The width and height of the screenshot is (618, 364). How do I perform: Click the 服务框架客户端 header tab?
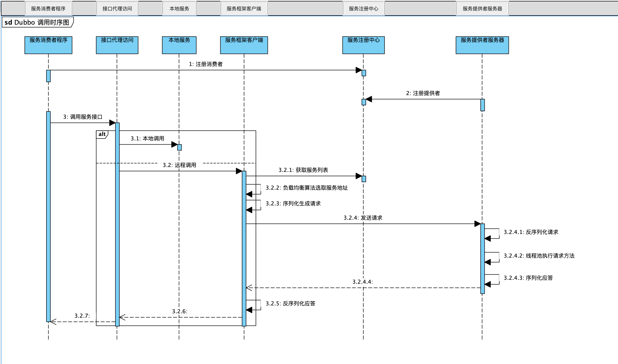pyautogui.click(x=244, y=9)
